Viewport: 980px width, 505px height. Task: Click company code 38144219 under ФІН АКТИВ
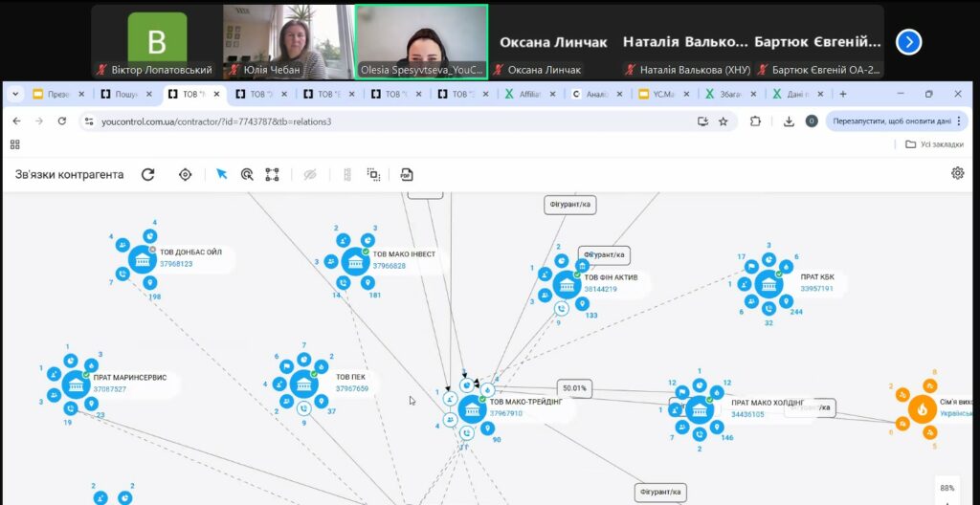[601, 290]
